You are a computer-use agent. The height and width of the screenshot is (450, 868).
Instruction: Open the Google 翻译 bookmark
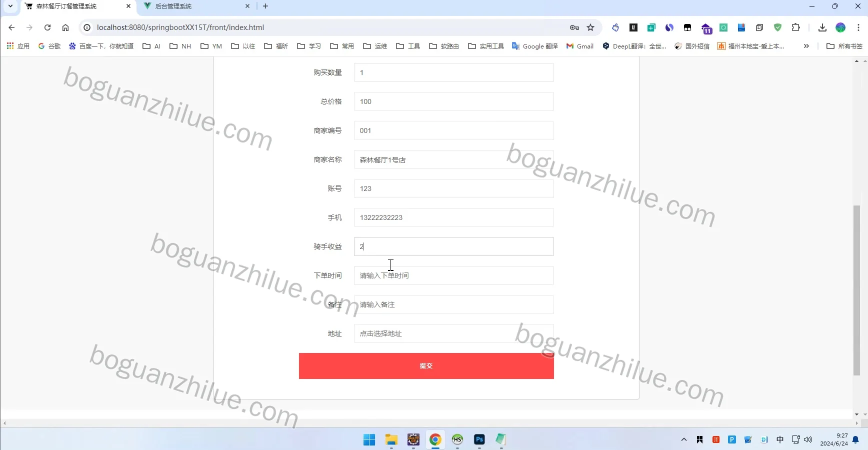534,46
